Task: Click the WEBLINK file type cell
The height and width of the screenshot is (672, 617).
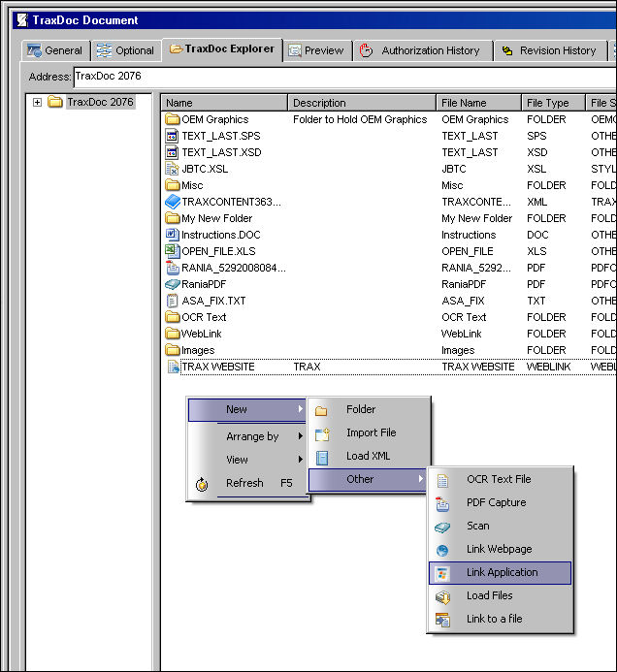Action: click(548, 367)
